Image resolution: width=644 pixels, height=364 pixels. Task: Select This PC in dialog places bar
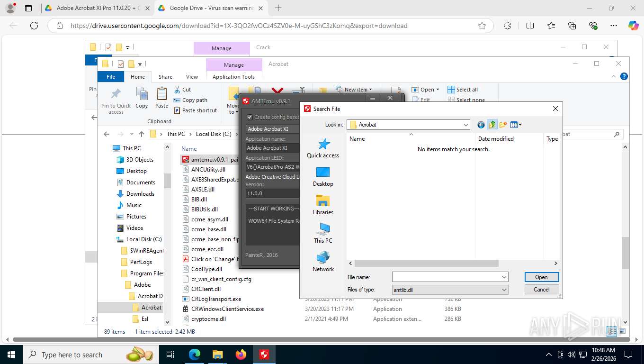(x=323, y=234)
